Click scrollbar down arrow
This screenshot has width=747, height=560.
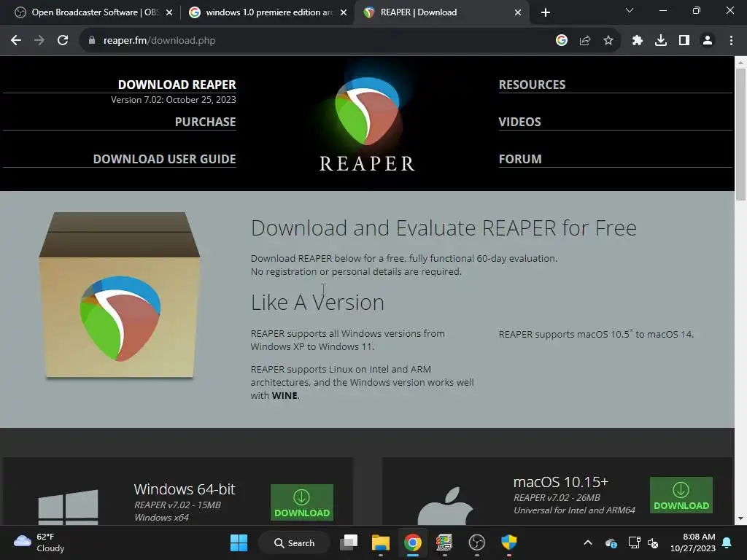point(740,518)
